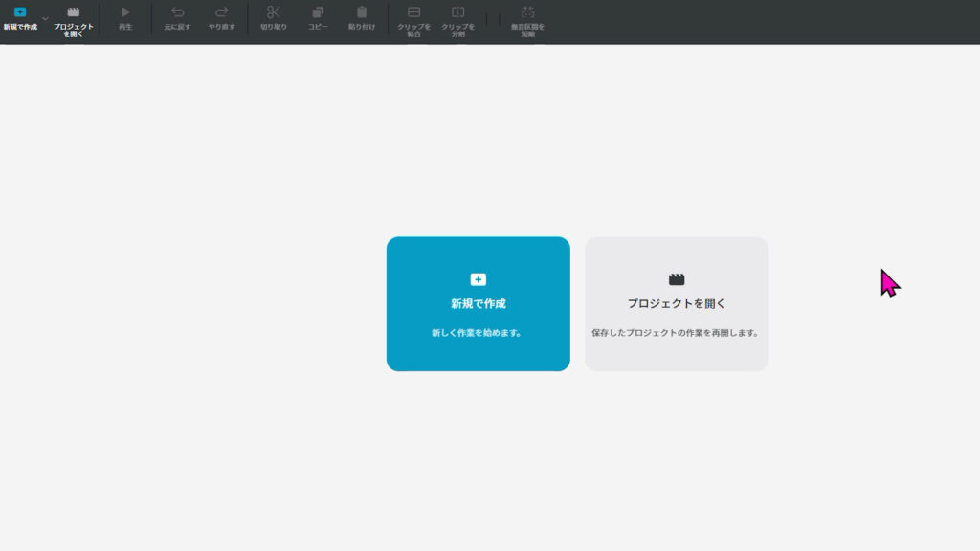Click the プロジェクトを開く title on the gray card
This screenshot has width=980, height=551.
tap(677, 303)
